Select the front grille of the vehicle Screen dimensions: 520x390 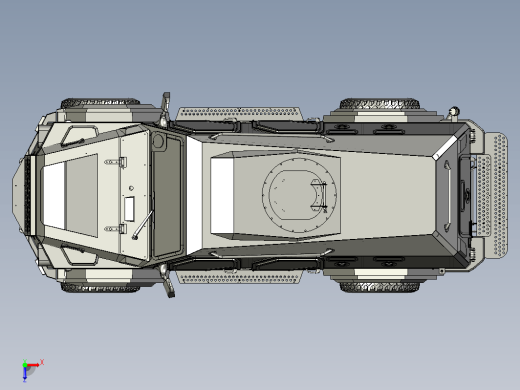pyautogui.click(x=29, y=195)
